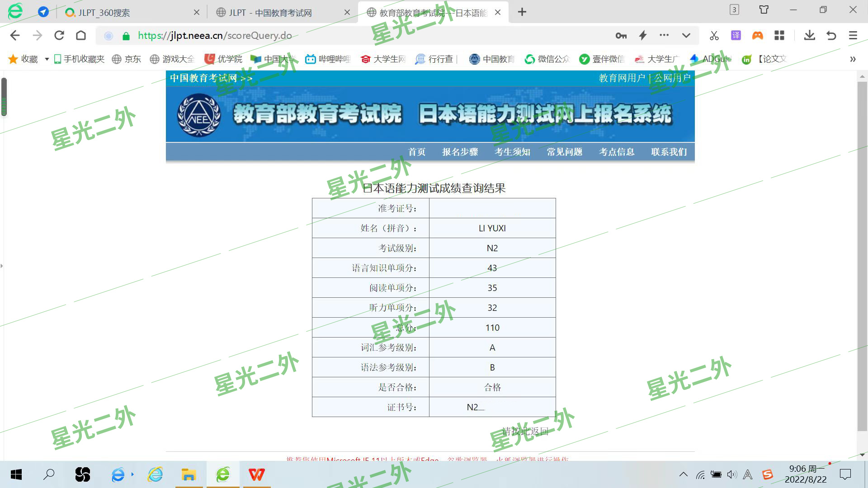Open the 京东 bookmark
The width and height of the screenshot is (868, 488).
click(x=127, y=59)
